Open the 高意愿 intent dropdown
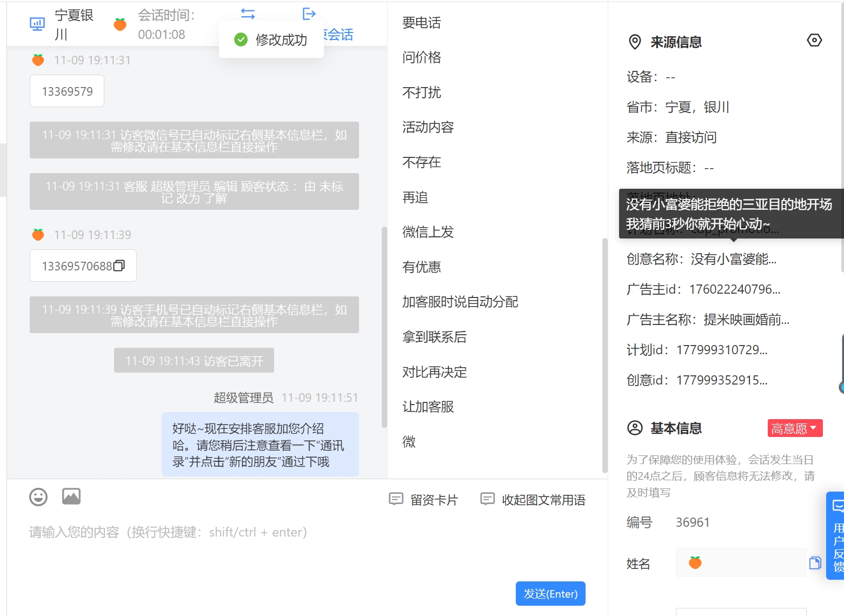The height and width of the screenshot is (616, 844). pyautogui.click(x=795, y=428)
